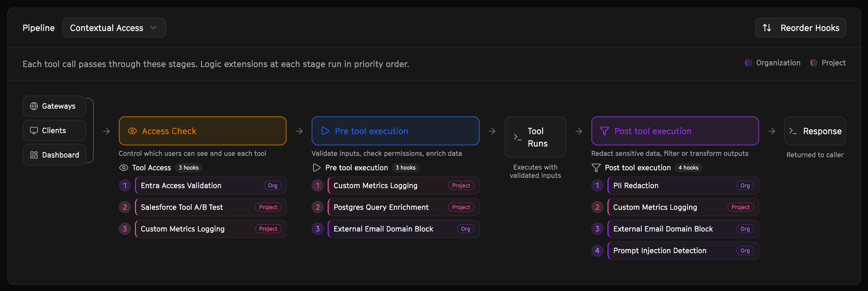Click the 4 hooks badge

tap(688, 168)
